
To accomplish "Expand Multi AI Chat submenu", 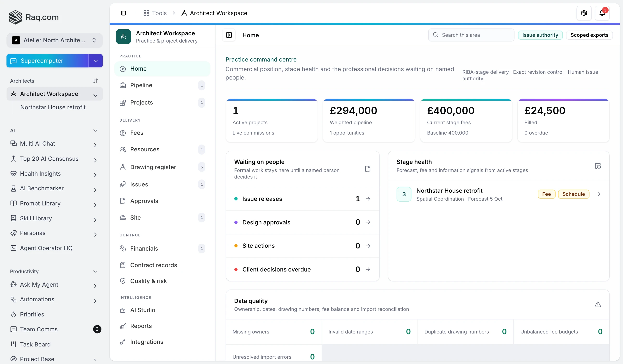I will tap(95, 145).
